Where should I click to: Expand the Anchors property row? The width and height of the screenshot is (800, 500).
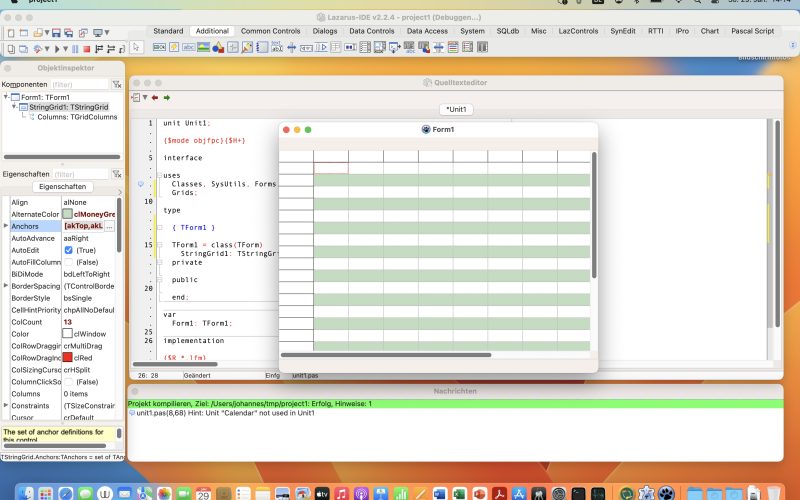click(x=6, y=226)
